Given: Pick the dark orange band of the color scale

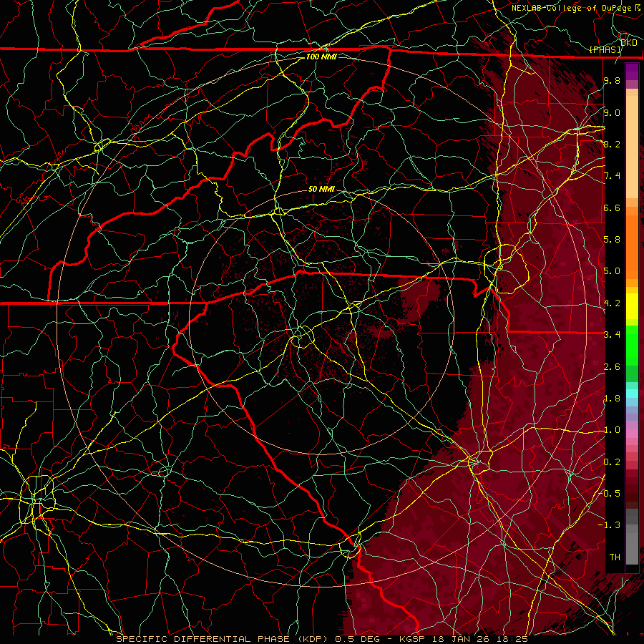Looking at the screenshot, I should tap(632, 246).
